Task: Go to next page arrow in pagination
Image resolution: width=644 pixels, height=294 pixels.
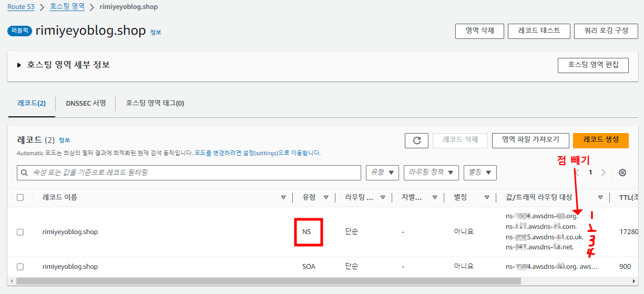Action: tap(603, 173)
